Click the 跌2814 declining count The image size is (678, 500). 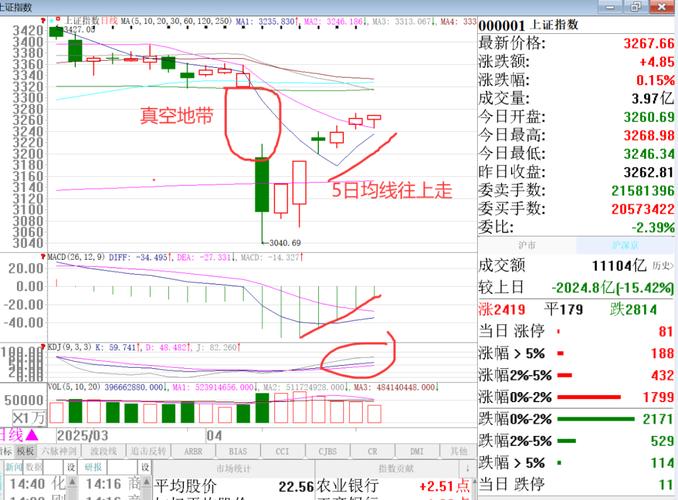(633, 310)
